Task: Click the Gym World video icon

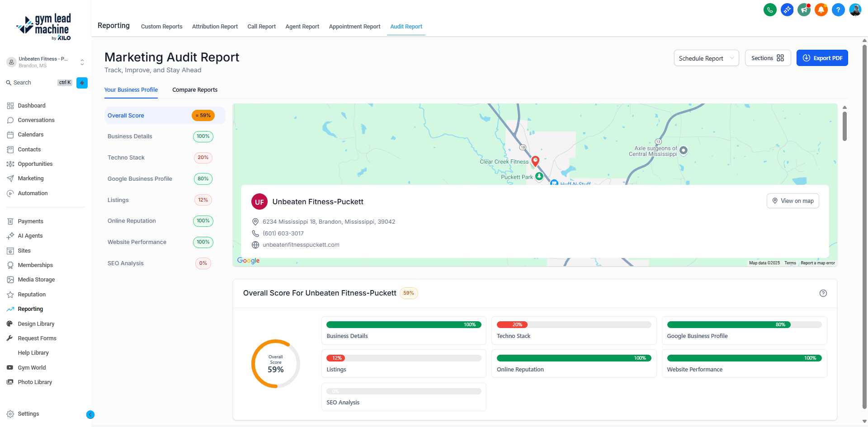Action: click(x=10, y=368)
